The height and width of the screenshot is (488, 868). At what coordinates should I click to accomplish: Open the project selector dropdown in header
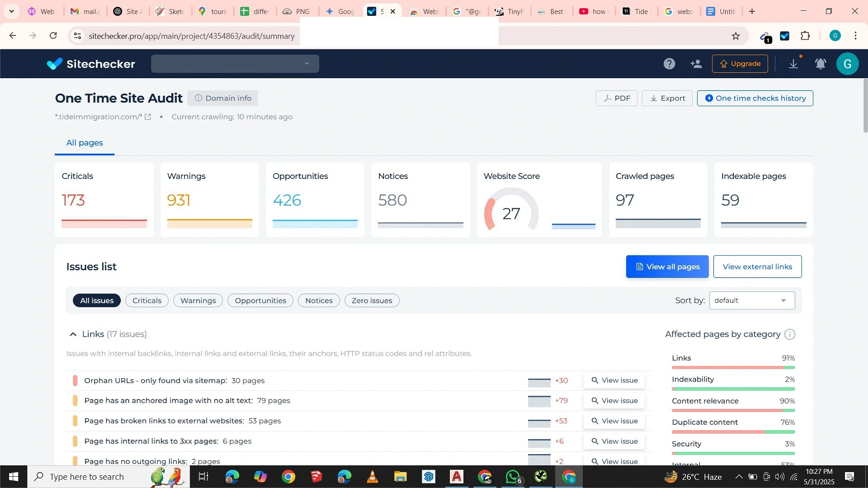(235, 64)
